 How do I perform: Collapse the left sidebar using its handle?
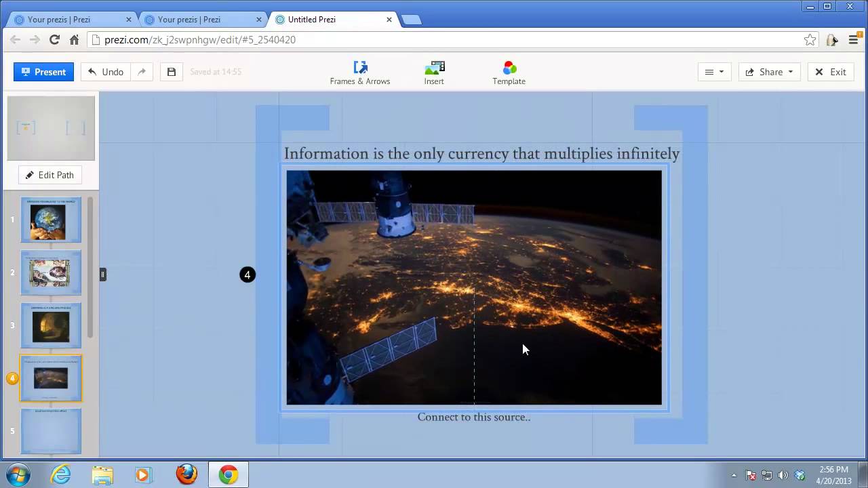pos(103,274)
